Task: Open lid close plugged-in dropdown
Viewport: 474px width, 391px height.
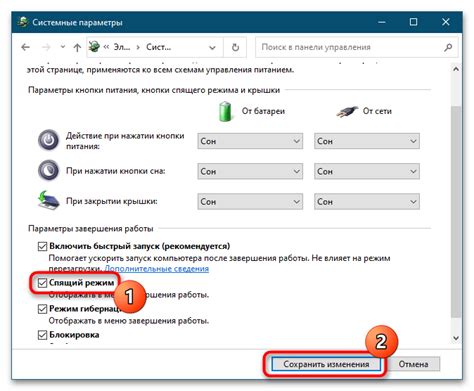Action: 367,202
